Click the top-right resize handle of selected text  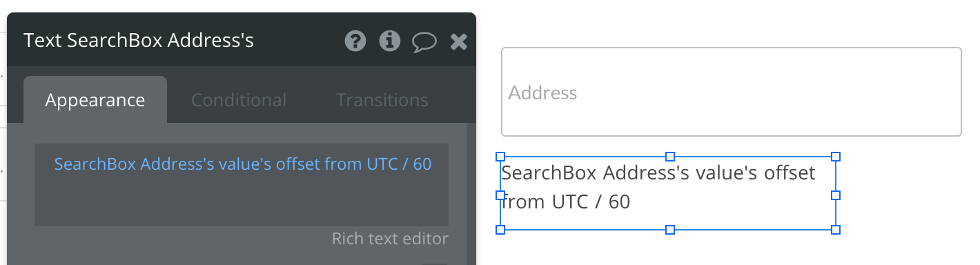pos(836,157)
